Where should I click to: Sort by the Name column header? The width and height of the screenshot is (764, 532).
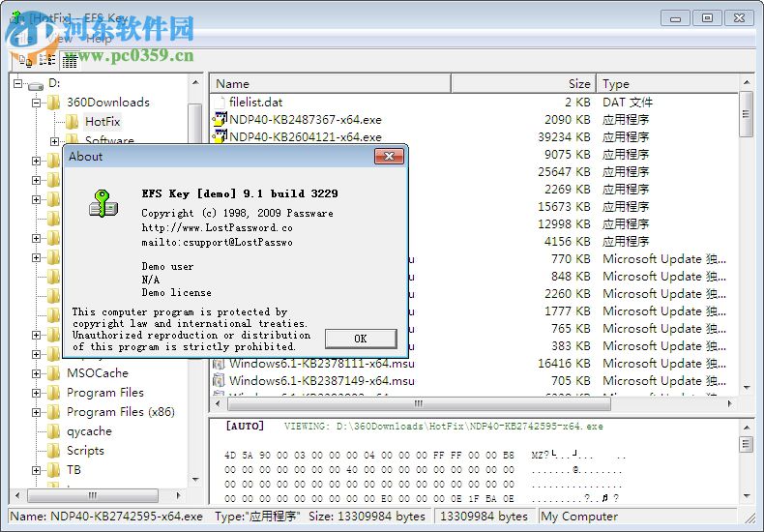(331, 84)
